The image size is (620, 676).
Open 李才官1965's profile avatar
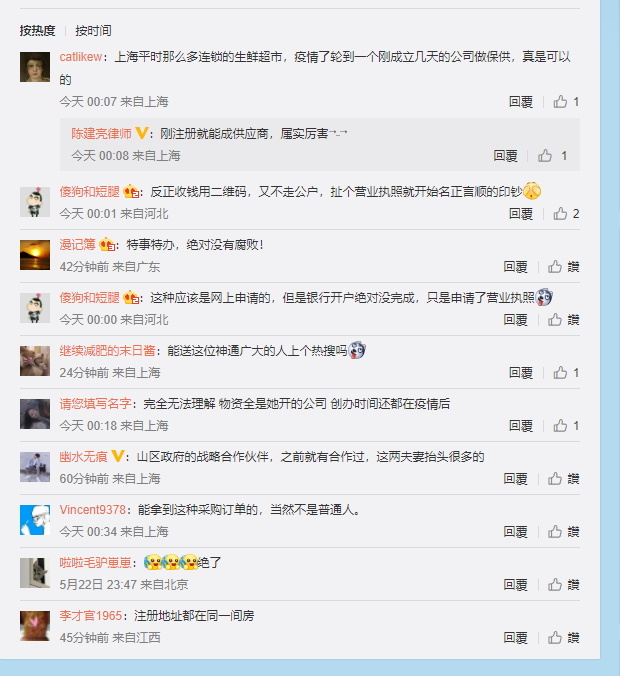click(x=35, y=626)
